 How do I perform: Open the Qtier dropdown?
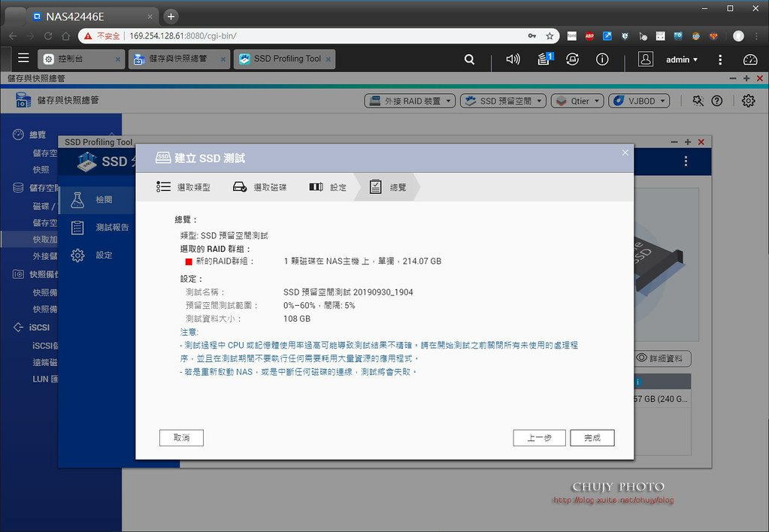click(x=577, y=101)
